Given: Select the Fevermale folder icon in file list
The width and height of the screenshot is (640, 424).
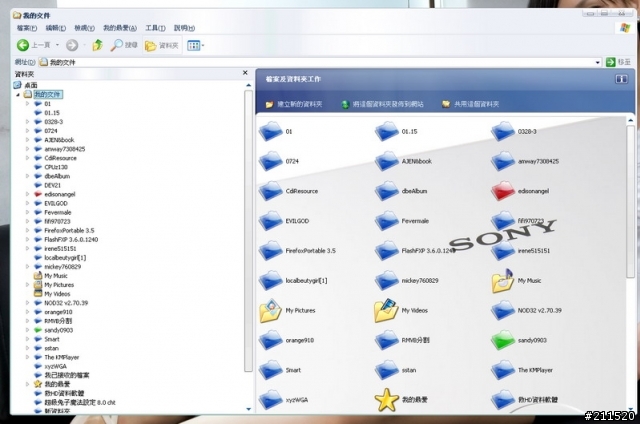Looking at the screenshot, I should point(386,221).
